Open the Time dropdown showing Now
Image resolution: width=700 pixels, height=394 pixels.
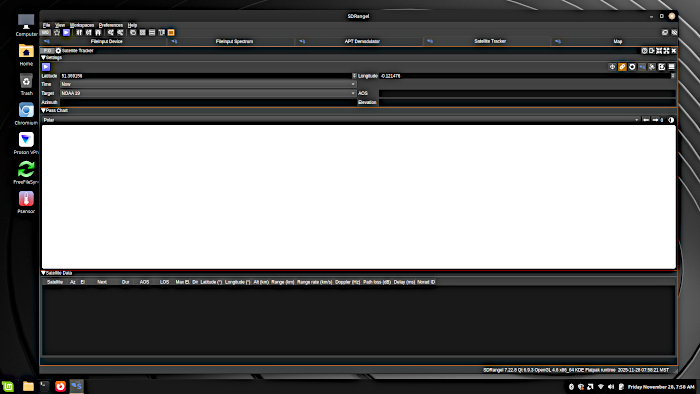(x=208, y=84)
